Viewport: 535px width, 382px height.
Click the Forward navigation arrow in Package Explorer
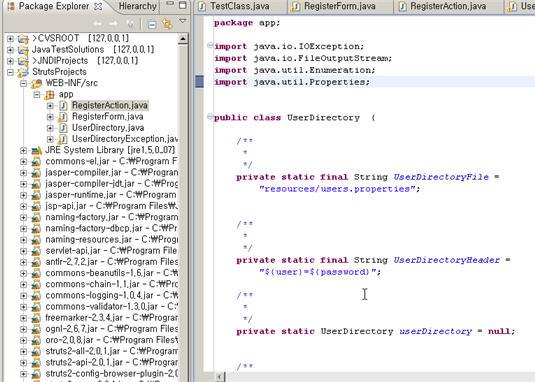pos(113,24)
